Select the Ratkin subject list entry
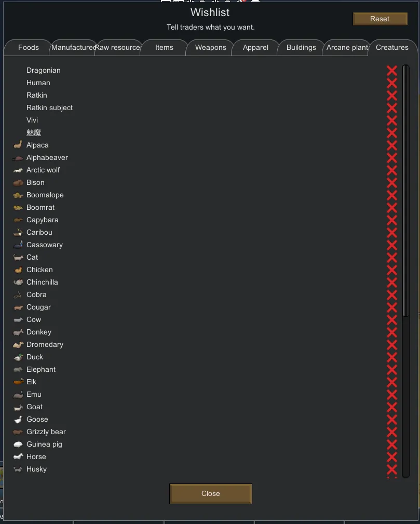Screen dimensions: 420x524 (49, 108)
